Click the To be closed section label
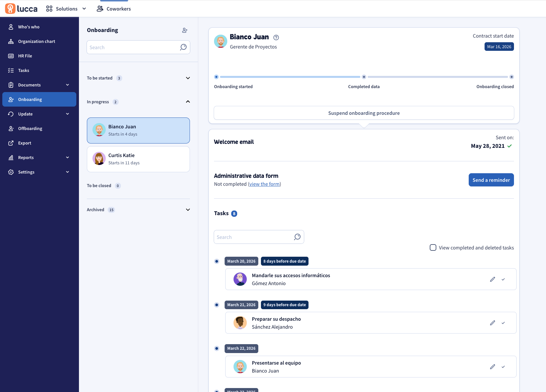This screenshot has height=392, width=546. pos(99,186)
